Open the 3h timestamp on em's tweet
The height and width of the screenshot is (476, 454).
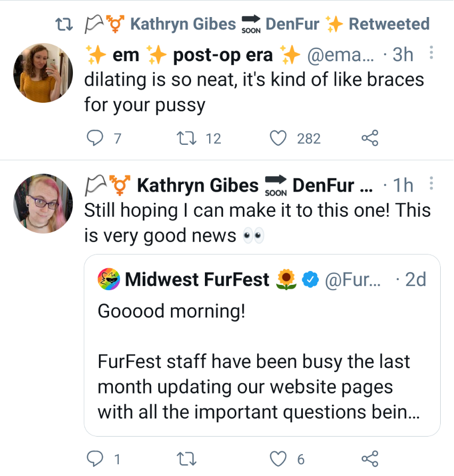click(x=403, y=55)
